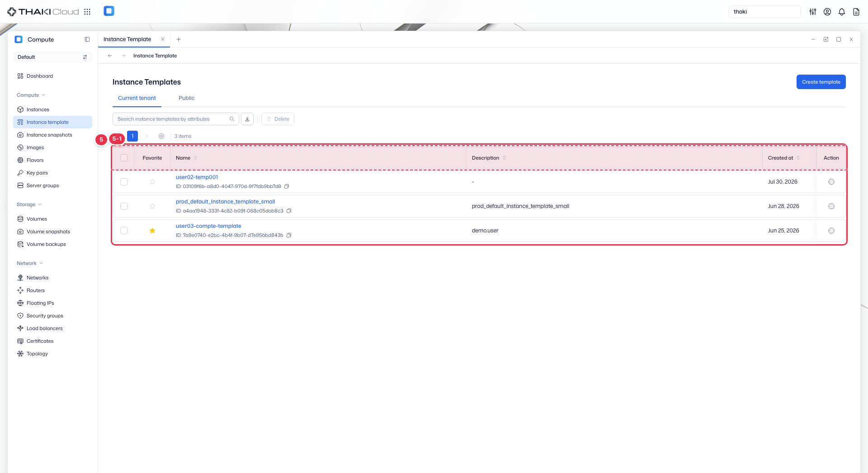The width and height of the screenshot is (868, 473).
Task: Select all templates with header checkbox
Action: 124,158
